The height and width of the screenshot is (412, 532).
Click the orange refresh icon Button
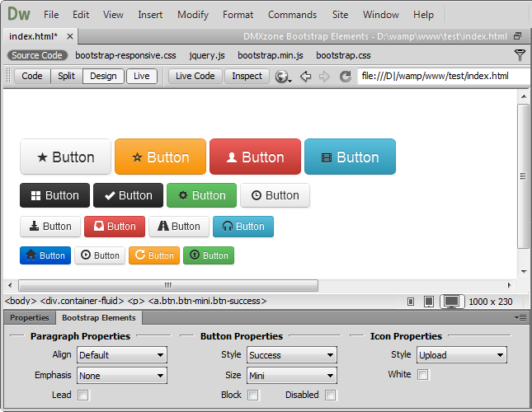coord(154,255)
